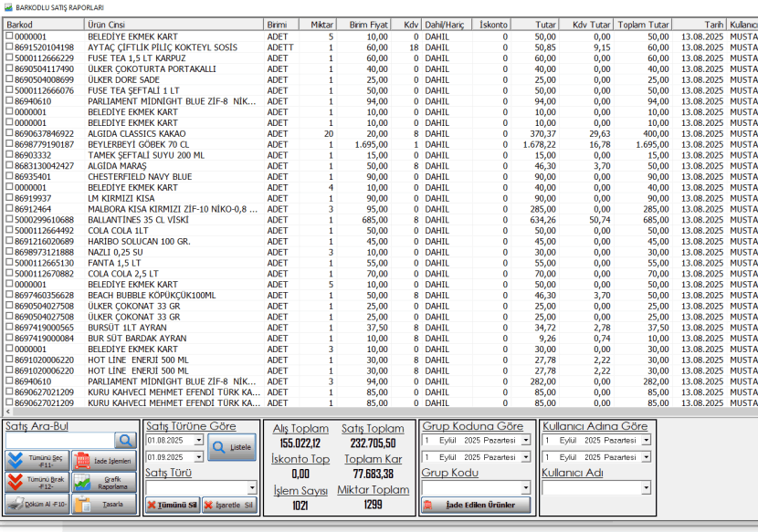This screenshot has width=758, height=532.
Task: Tick the ÜLKER ÇOKOTURTA PORTAKALLI checkbox
Action: [x=9, y=68]
